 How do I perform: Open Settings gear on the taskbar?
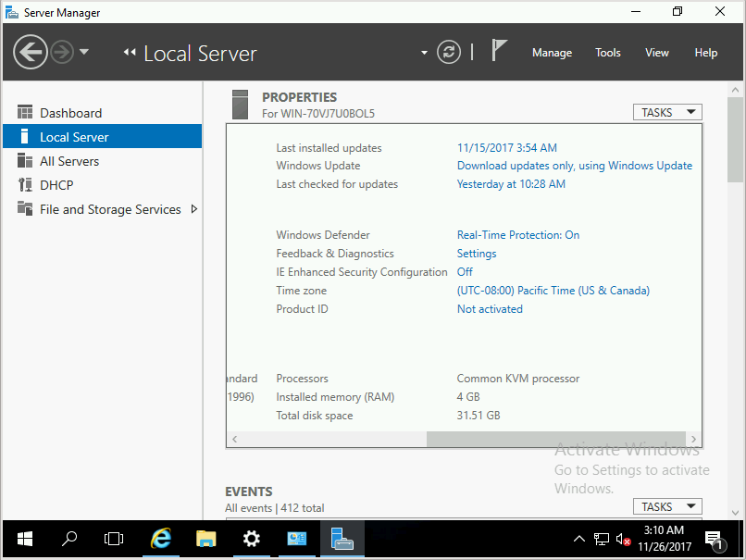(x=251, y=539)
